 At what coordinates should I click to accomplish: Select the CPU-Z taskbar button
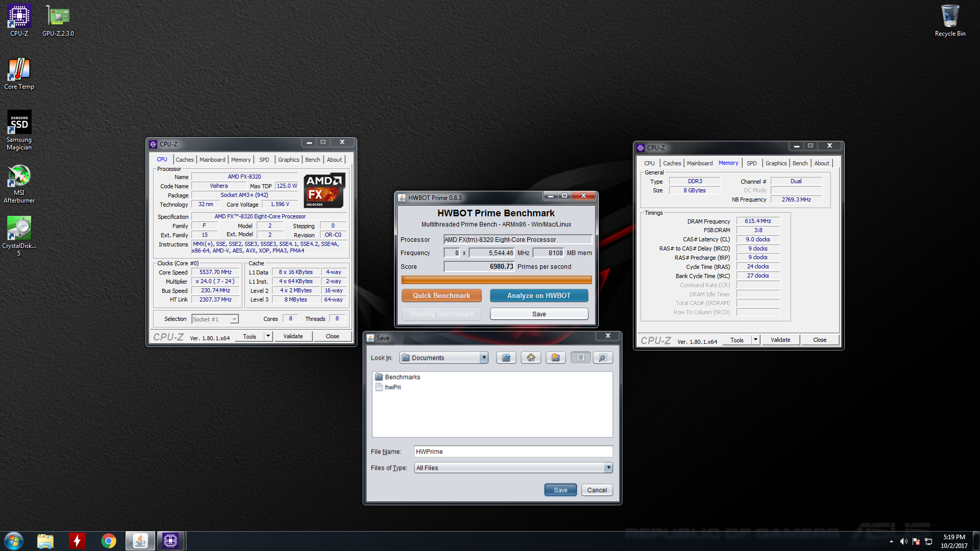click(x=170, y=541)
